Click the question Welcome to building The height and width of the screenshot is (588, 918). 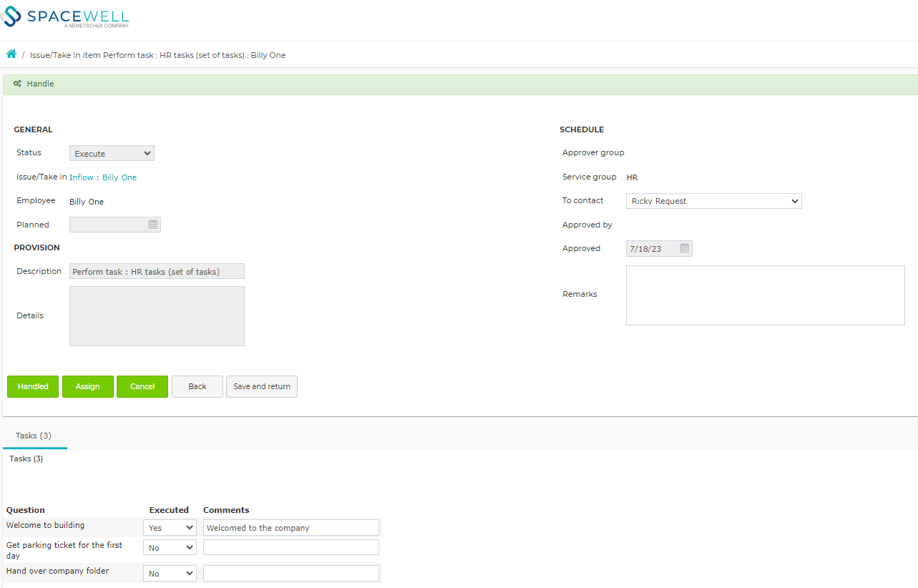pyautogui.click(x=46, y=525)
